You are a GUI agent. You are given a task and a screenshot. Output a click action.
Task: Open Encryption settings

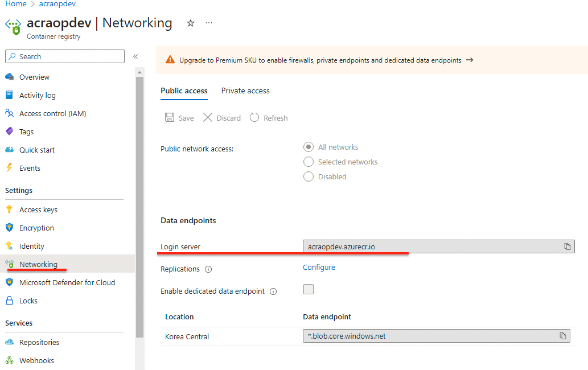pos(37,228)
